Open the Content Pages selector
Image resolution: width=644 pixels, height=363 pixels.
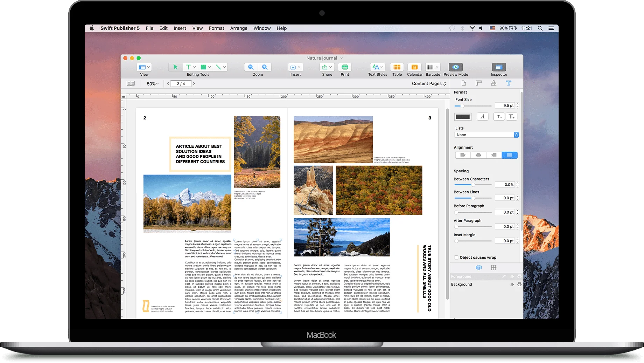[x=429, y=83]
